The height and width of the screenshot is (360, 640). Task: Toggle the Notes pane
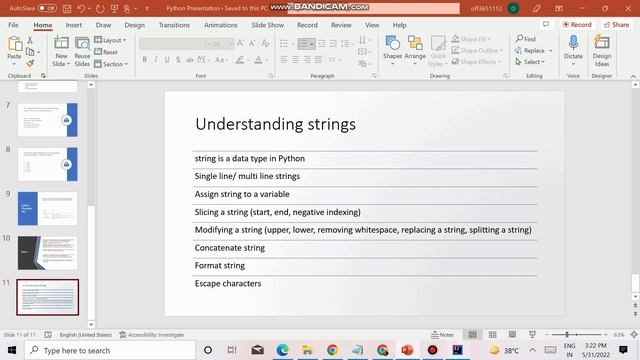[442, 335]
